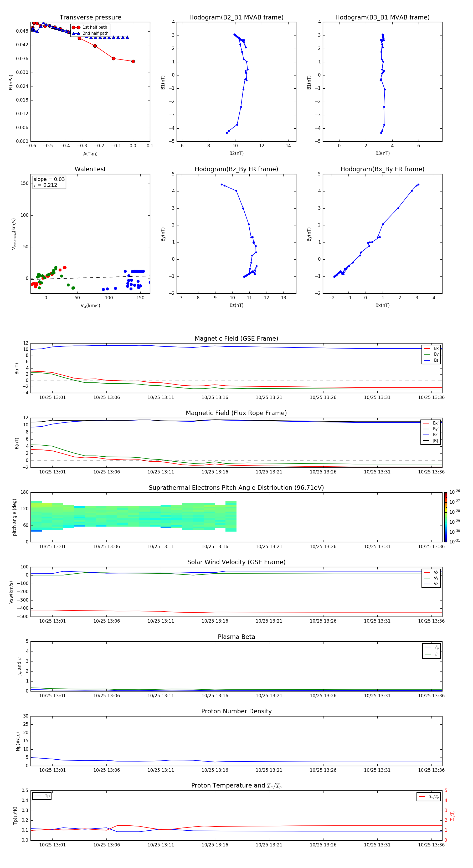Image resolution: width=473 pixels, height=868 pixels.
Task: Select the β legend entry in Plasma Beta
Action: [x=431, y=654]
